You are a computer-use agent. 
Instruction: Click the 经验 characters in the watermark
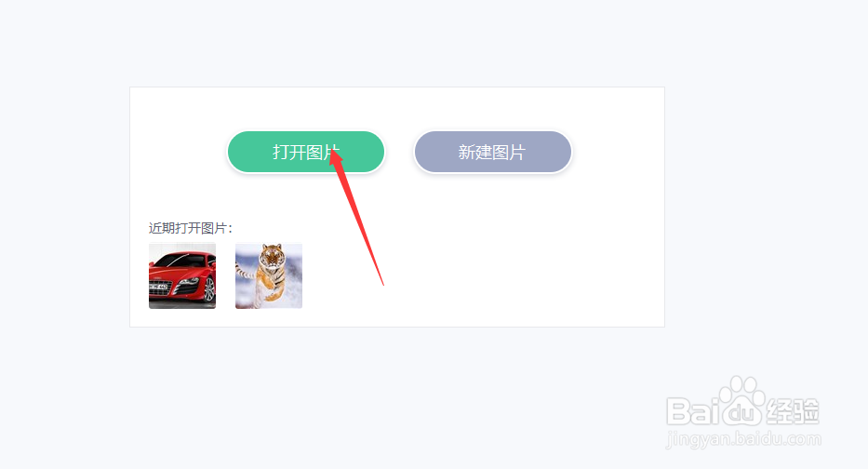[794, 411]
